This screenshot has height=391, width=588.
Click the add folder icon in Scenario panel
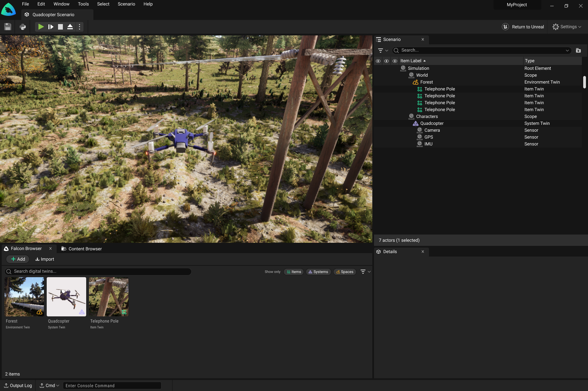coord(578,51)
